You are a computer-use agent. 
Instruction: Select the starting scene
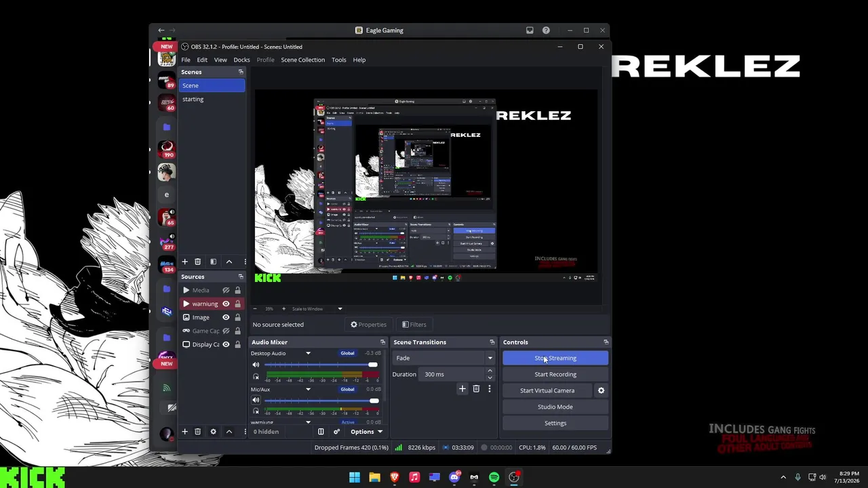tap(212, 99)
